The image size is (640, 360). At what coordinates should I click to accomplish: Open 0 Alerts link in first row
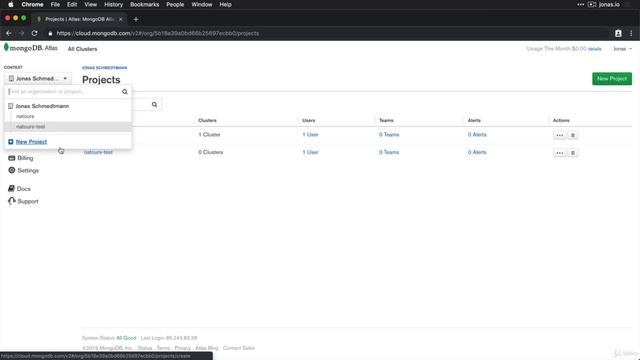tap(477, 135)
